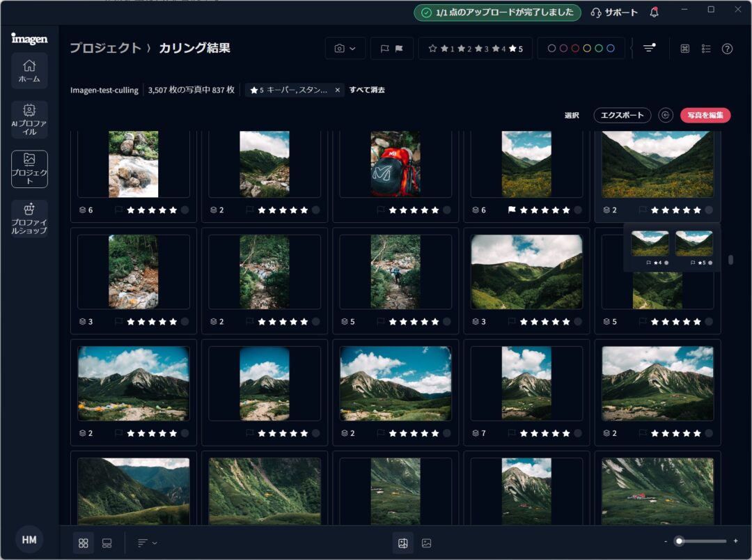Click the 写真を編集 button
The width and height of the screenshot is (752, 560).
[x=705, y=115]
